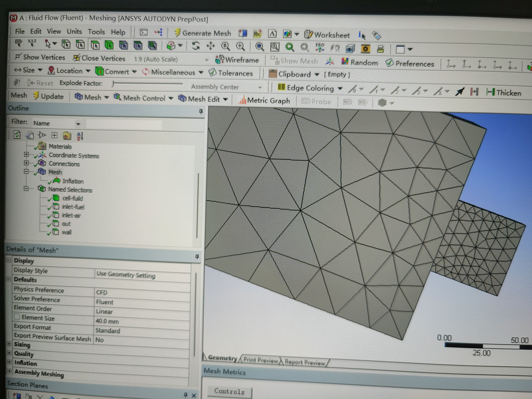Pin the Outline panel
The width and height of the screenshot is (532, 399).
click(x=201, y=111)
